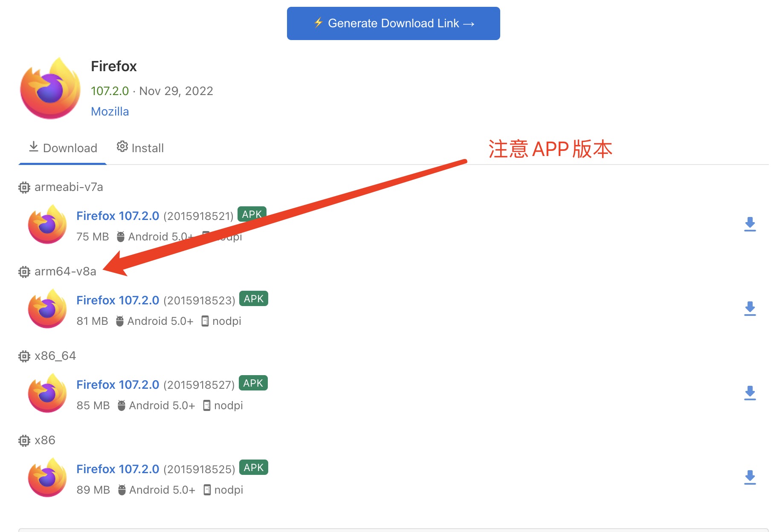This screenshot has height=532, width=771.
Task: Click the version number 107.2.0 in the header
Action: click(x=110, y=91)
